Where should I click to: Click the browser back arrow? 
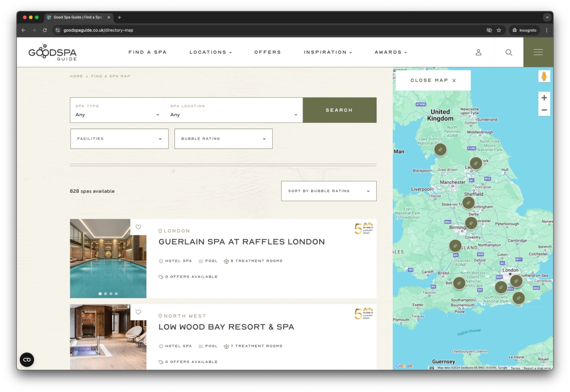coord(23,30)
